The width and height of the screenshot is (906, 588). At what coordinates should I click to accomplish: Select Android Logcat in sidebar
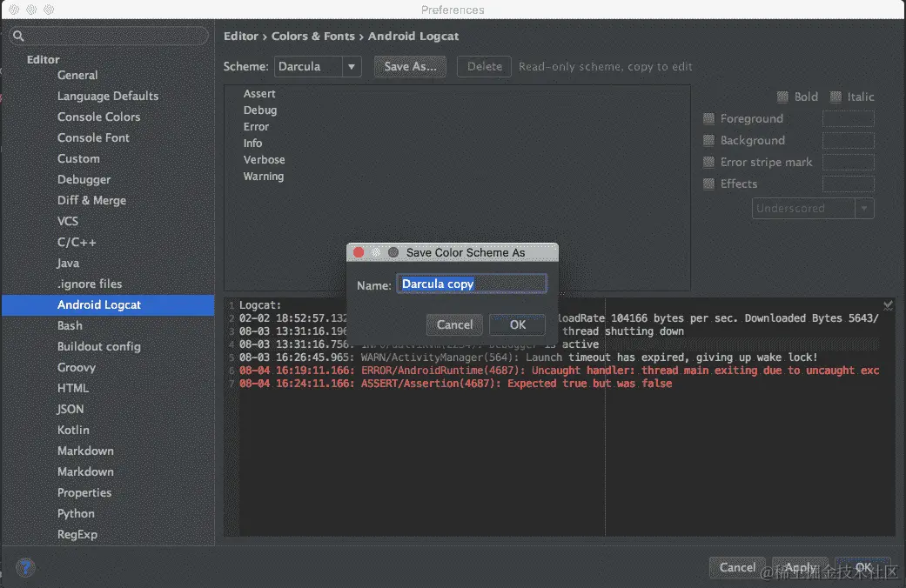pos(108,305)
